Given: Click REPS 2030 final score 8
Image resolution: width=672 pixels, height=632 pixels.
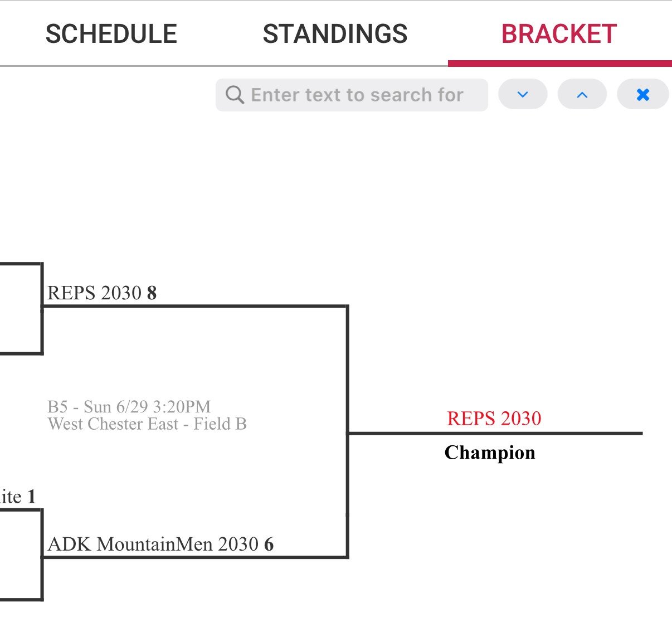Looking at the screenshot, I should coord(152,293).
